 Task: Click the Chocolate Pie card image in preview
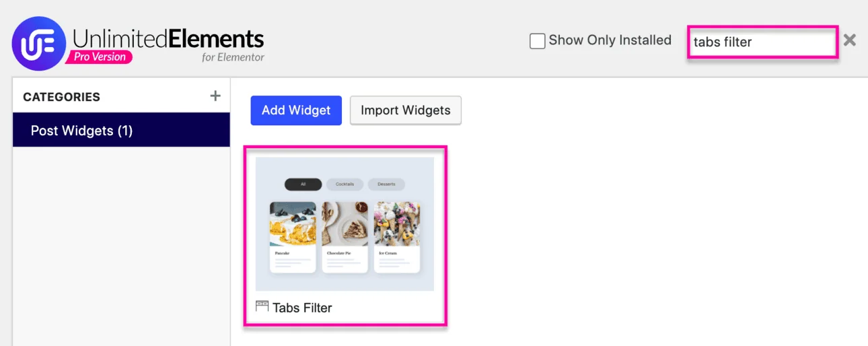345,223
